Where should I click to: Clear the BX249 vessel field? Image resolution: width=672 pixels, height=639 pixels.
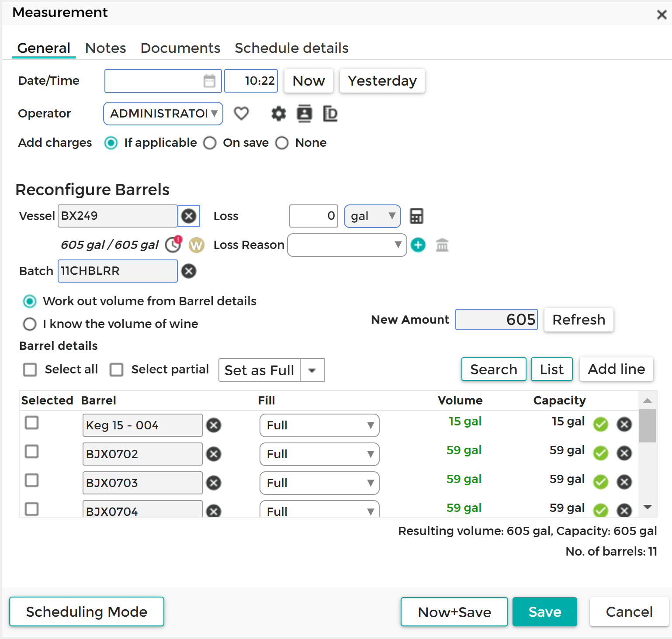pos(189,216)
